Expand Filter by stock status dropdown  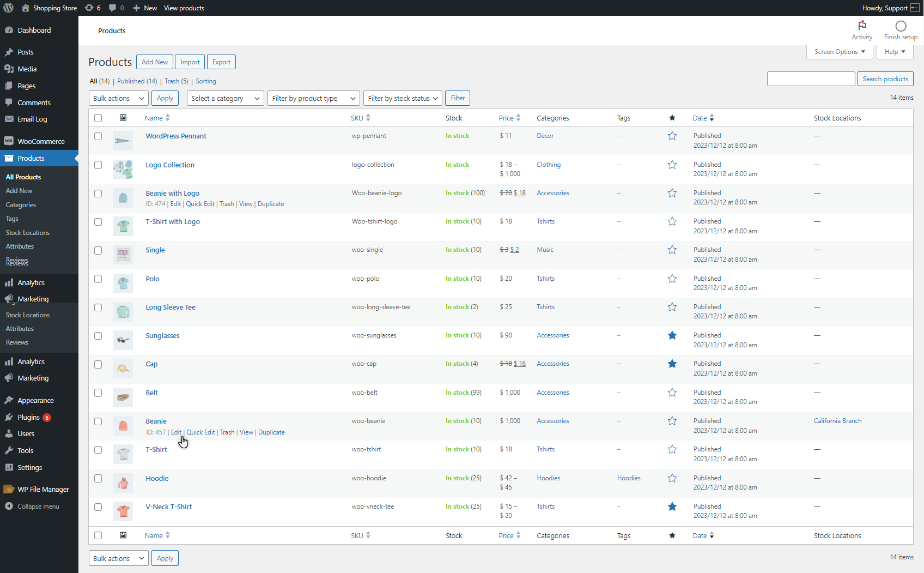pyautogui.click(x=403, y=98)
